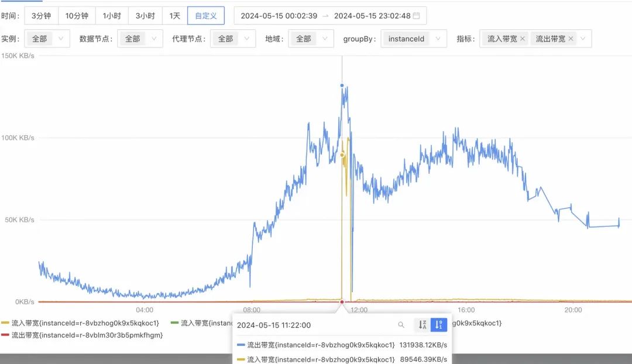The width and height of the screenshot is (632, 364).
Task: Remove the 流出带宽 metric tag
Action: (x=571, y=39)
